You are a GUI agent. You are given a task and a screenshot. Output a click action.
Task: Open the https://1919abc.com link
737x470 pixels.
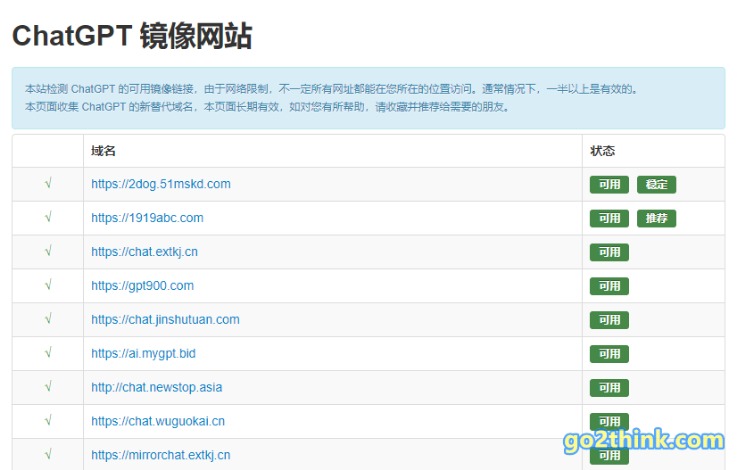point(147,218)
